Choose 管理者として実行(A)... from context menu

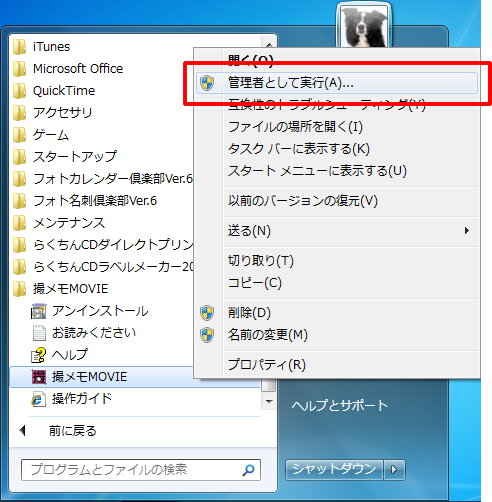337,83
